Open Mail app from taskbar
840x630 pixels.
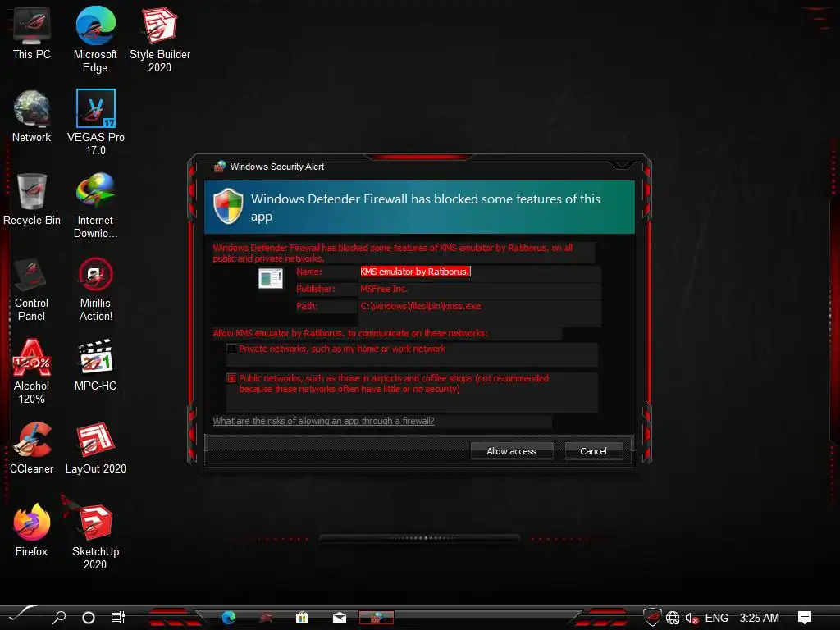tap(339, 618)
